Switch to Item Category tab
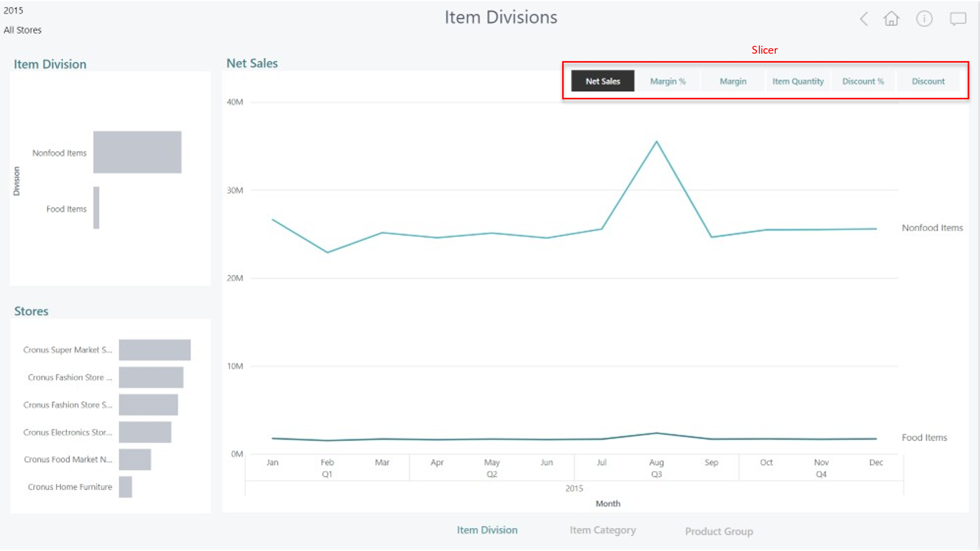The image size is (980, 551). 603,530
